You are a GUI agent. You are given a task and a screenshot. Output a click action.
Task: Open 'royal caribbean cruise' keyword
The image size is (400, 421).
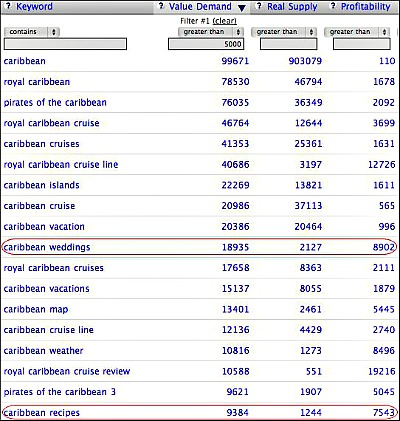(x=51, y=123)
